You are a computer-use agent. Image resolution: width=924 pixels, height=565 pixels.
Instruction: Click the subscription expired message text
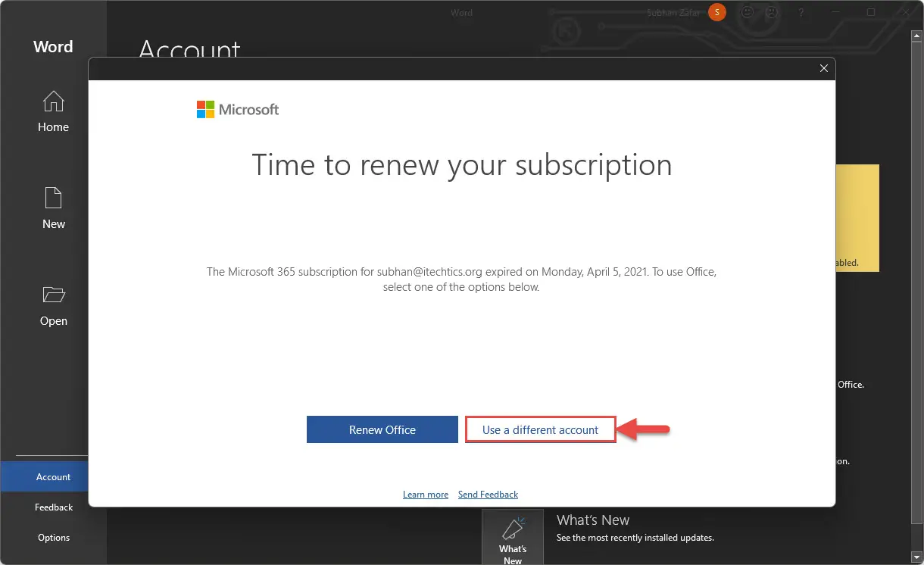(x=461, y=279)
